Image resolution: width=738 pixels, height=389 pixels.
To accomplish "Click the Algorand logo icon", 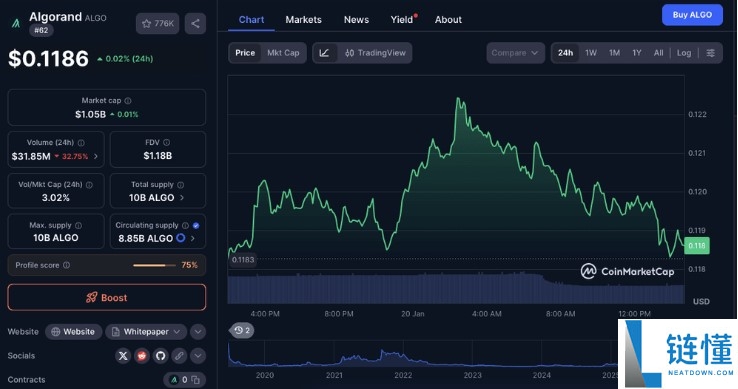I will [x=16, y=23].
